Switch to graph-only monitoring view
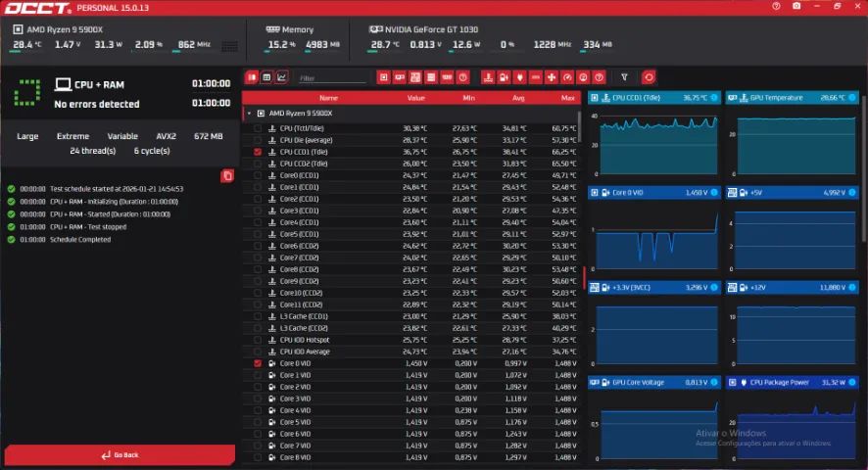 282,77
